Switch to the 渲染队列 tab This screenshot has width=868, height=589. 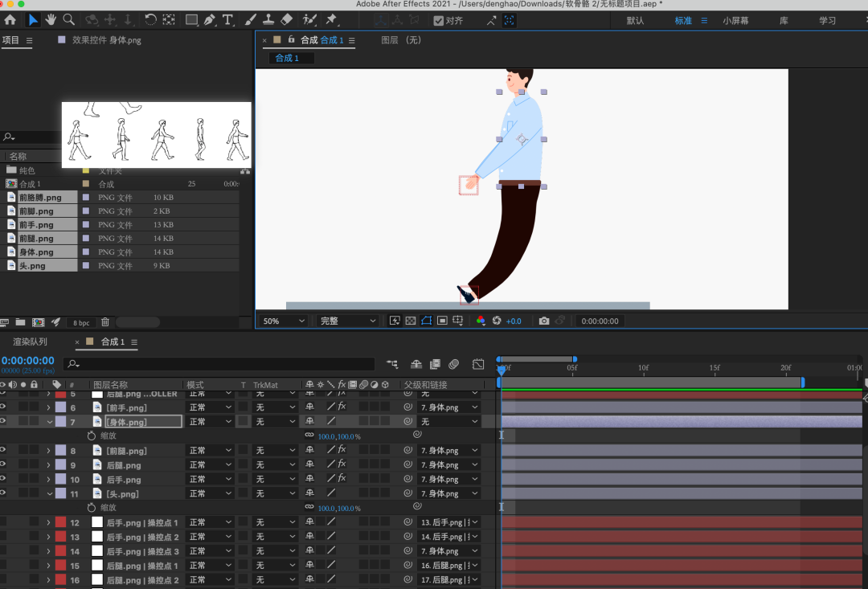[x=31, y=342]
